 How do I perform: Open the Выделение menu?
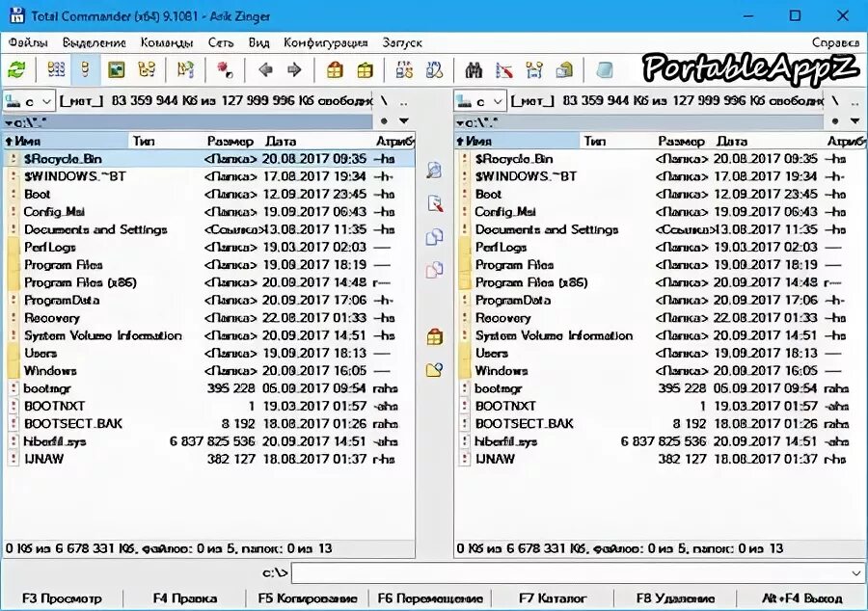pyautogui.click(x=95, y=42)
